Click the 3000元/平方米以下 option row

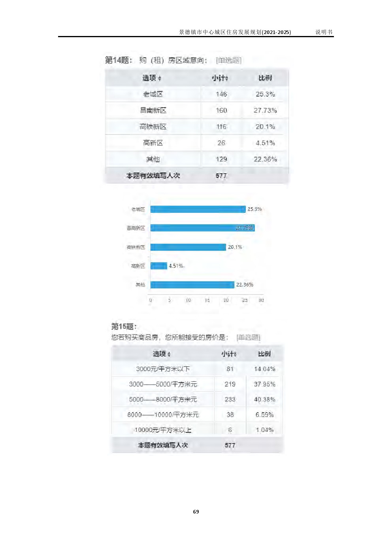pos(163,369)
